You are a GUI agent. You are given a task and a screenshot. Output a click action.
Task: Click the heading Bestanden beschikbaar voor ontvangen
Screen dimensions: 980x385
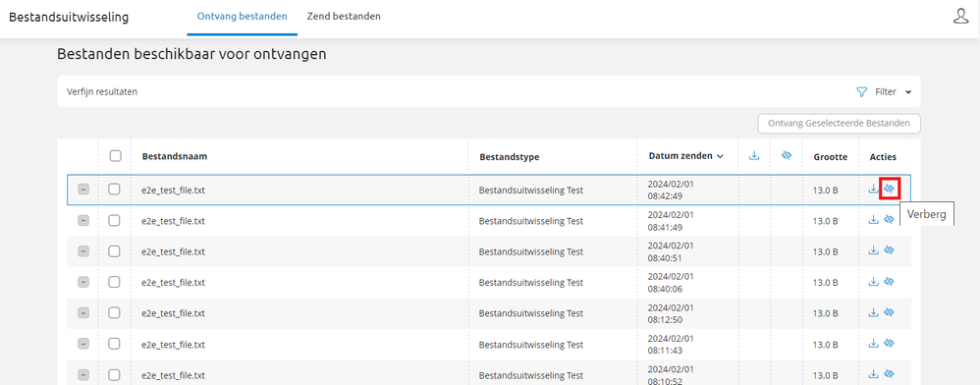click(x=191, y=54)
